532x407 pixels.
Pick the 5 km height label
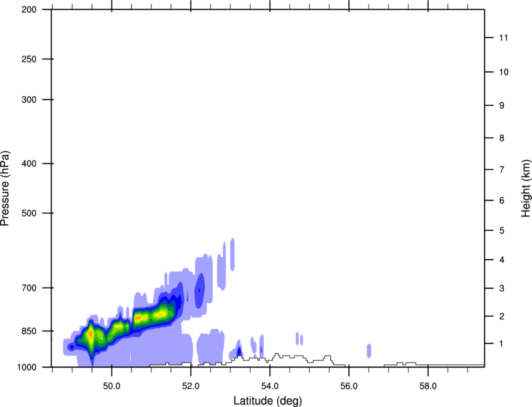[x=502, y=231]
